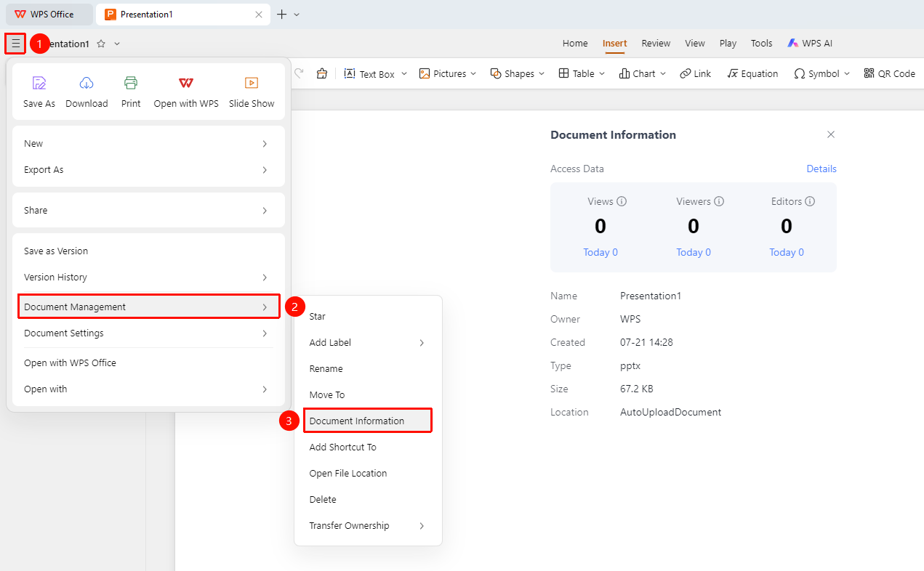This screenshot has width=924, height=571.
Task: Click the Save As icon
Action: 39,83
